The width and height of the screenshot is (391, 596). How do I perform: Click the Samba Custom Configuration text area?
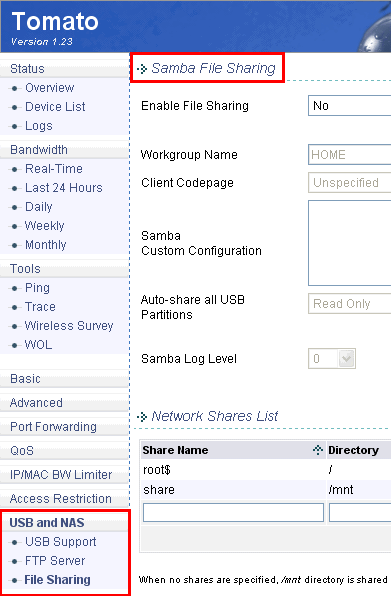click(x=350, y=243)
